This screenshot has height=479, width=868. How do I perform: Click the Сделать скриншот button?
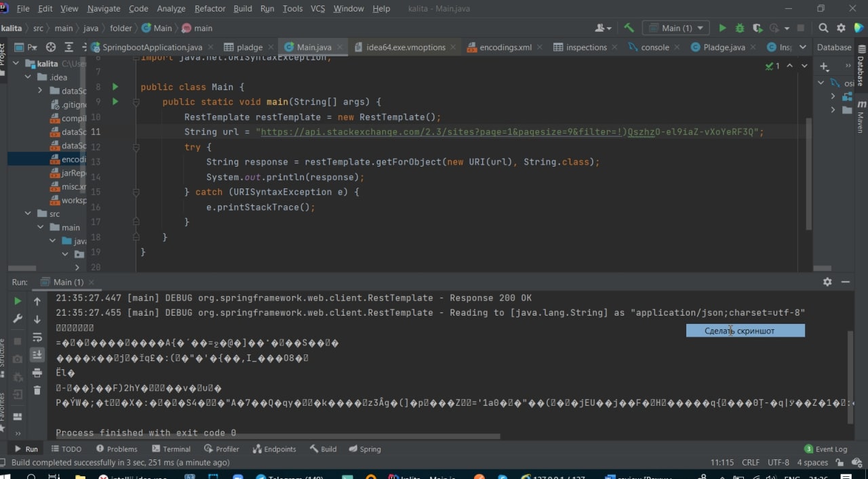coord(745,331)
